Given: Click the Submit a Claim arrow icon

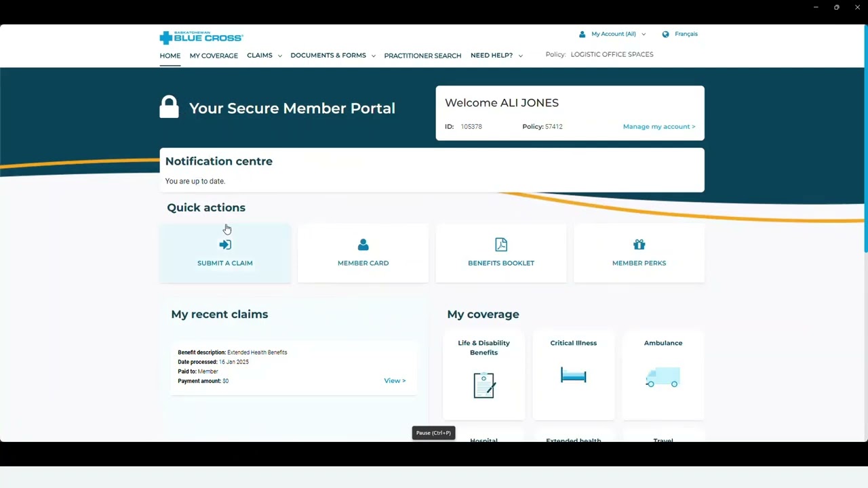Looking at the screenshot, I should point(225,245).
